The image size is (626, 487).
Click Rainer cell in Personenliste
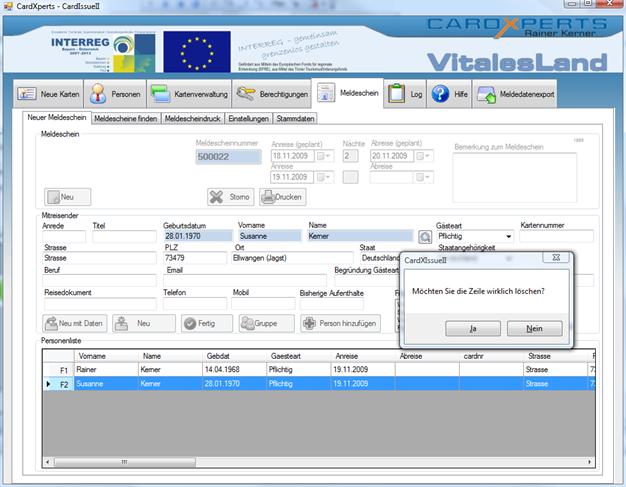click(x=106, y=370)
